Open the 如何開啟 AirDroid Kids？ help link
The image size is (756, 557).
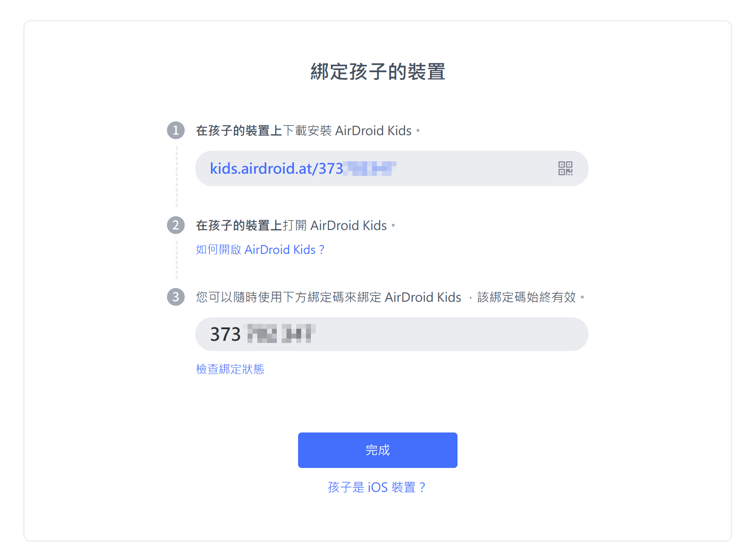pyautogui.click(x=260, y=250)
